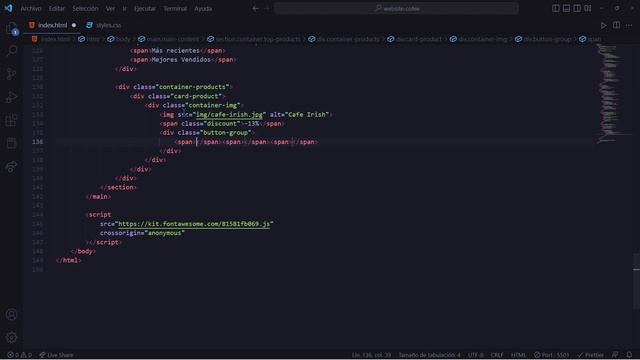Click the class="container-products" div line
The height and width of the screenshot is (360, 640).
click(x=173, y=87)
